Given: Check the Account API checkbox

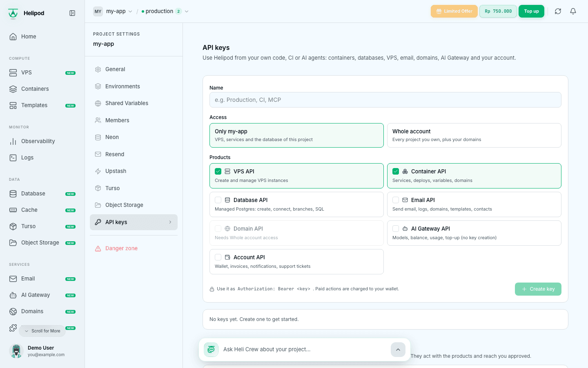Looking at the screenshot, I should coord(218,257).
